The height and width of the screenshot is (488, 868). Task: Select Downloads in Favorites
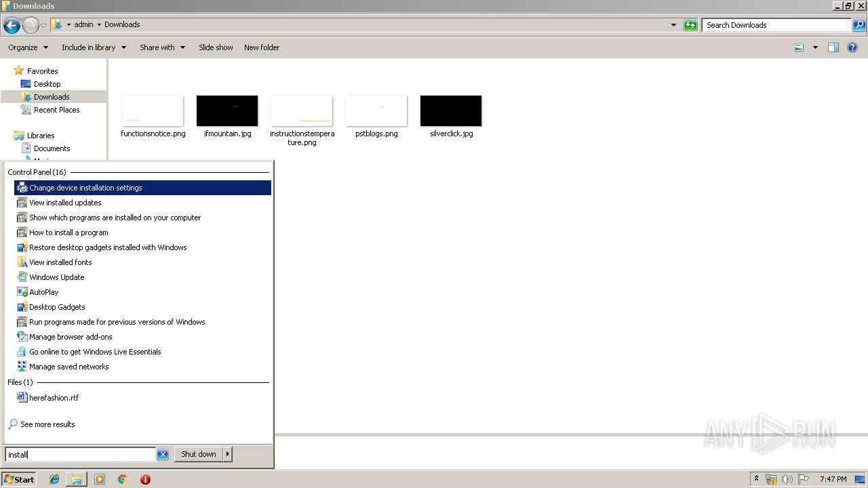(52, 97)
